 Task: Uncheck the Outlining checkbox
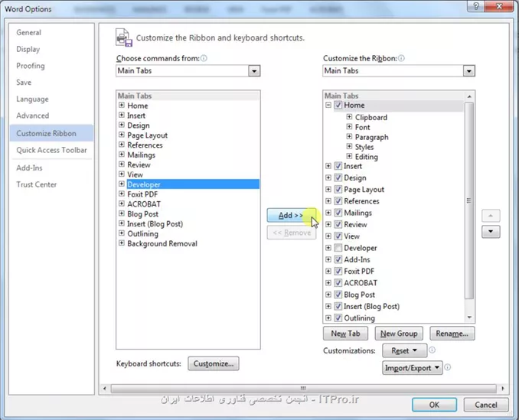pos(338,317)
